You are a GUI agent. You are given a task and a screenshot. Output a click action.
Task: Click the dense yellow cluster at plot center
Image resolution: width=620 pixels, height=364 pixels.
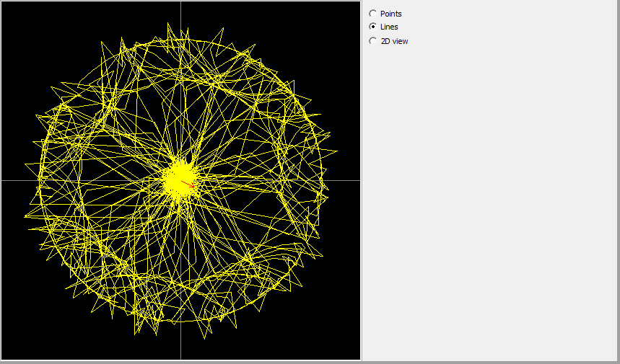click(x=178, y=177)
